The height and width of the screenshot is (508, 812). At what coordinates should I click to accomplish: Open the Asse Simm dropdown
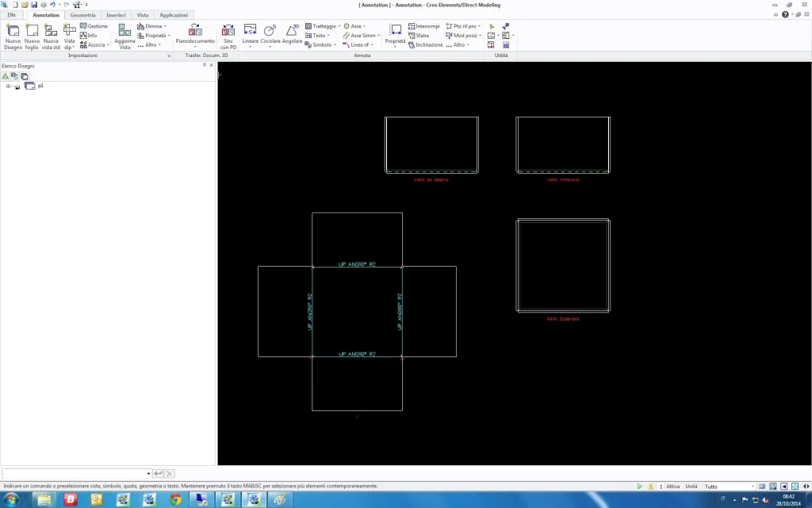pyautogui.click(x=362, y=35)
